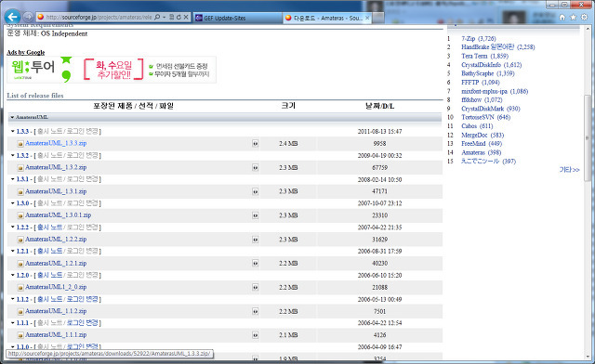Click the info icon for AmaterasUML_1.3.1.zip
The image size is (595, 364).
256,191
